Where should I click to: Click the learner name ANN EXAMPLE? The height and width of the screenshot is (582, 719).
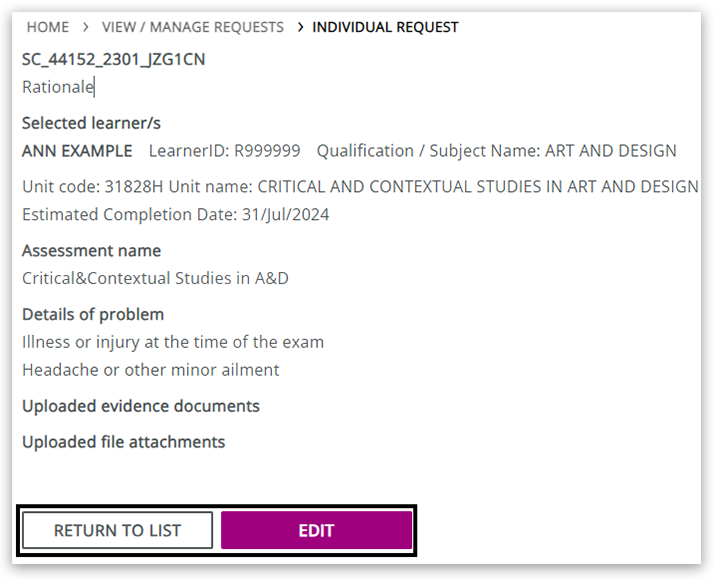(77, 151)
